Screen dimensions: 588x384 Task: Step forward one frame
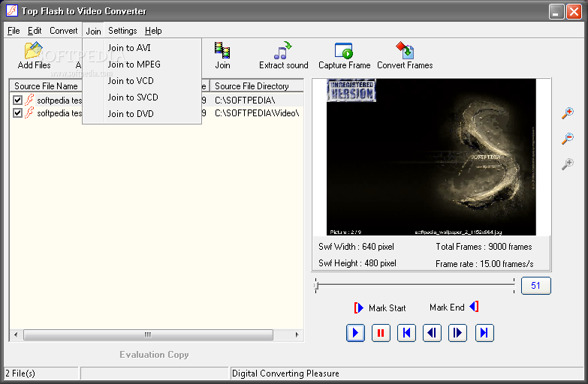pyautogui.click(x=457, y=333)
